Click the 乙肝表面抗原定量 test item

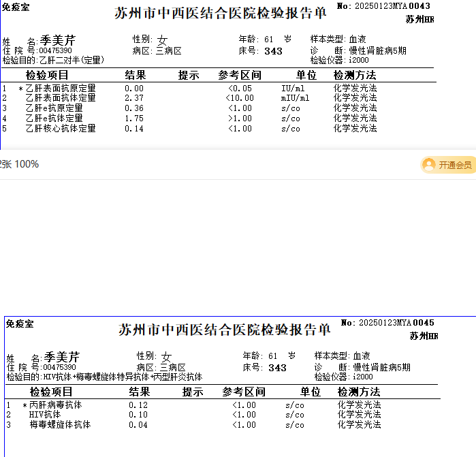[61, 89]
